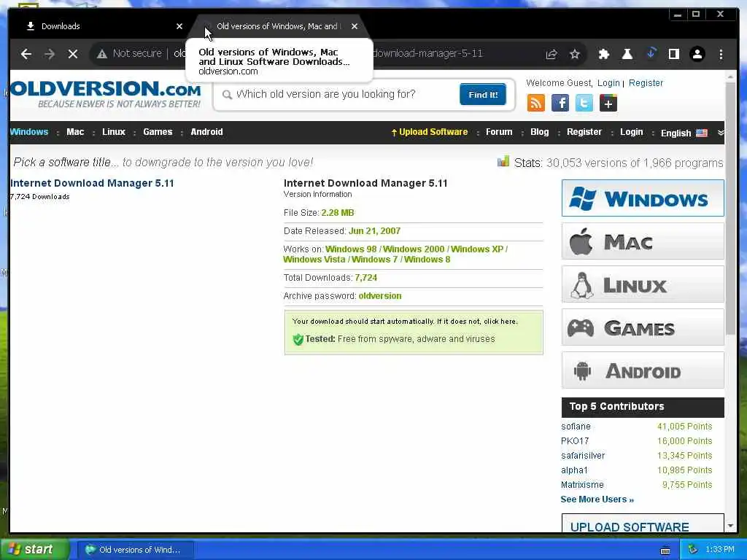
Task: Open the Windows nav menu item
Action: (x=29, y=132)
